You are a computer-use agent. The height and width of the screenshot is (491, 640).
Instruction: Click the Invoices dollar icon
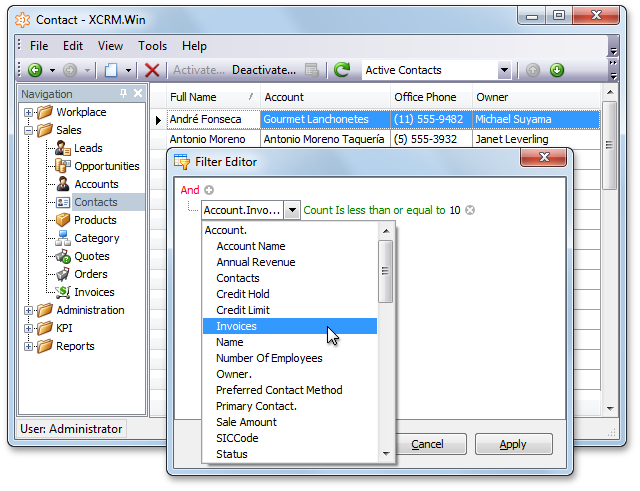pyautogui.click(x=63, y=292)
